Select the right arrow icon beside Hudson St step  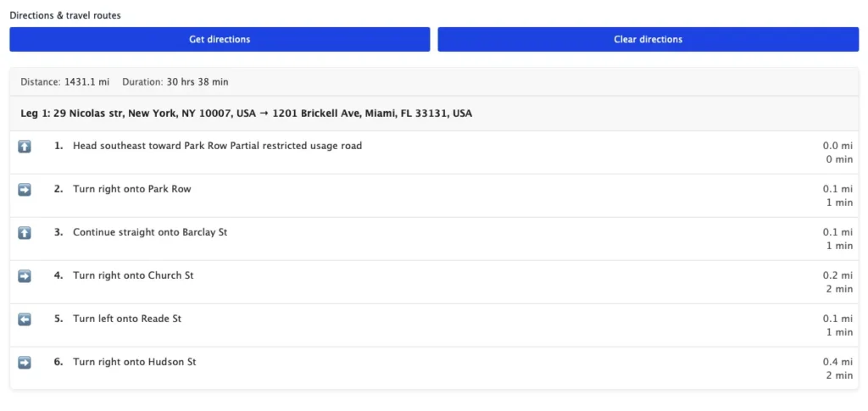point(25,363)
